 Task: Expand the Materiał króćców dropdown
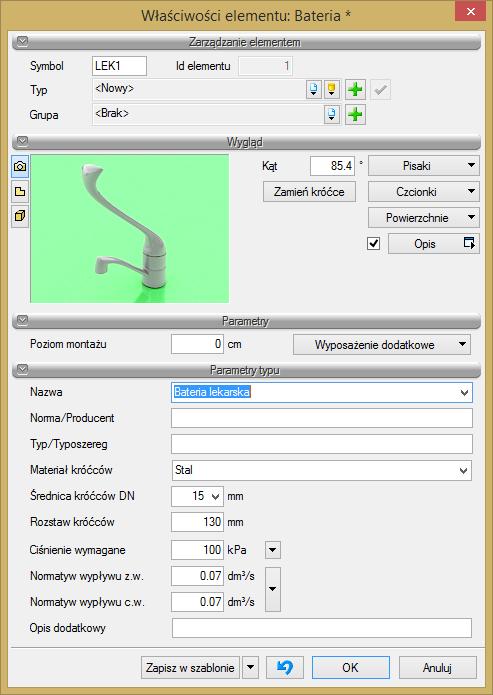(x=464, y=471)
